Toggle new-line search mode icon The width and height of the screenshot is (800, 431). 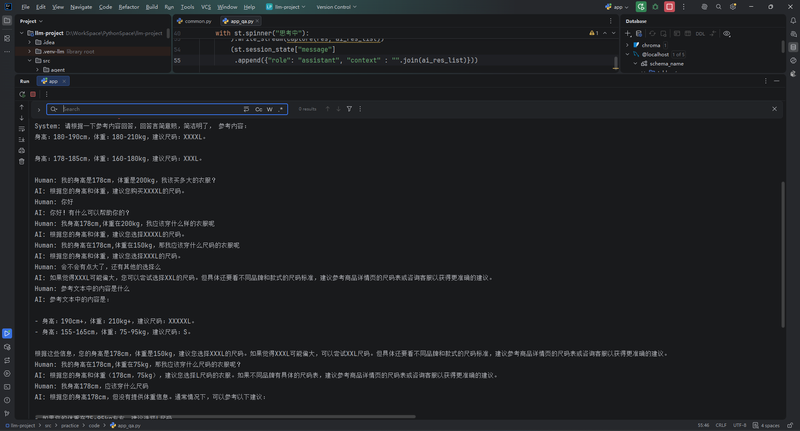pos(246,109)
